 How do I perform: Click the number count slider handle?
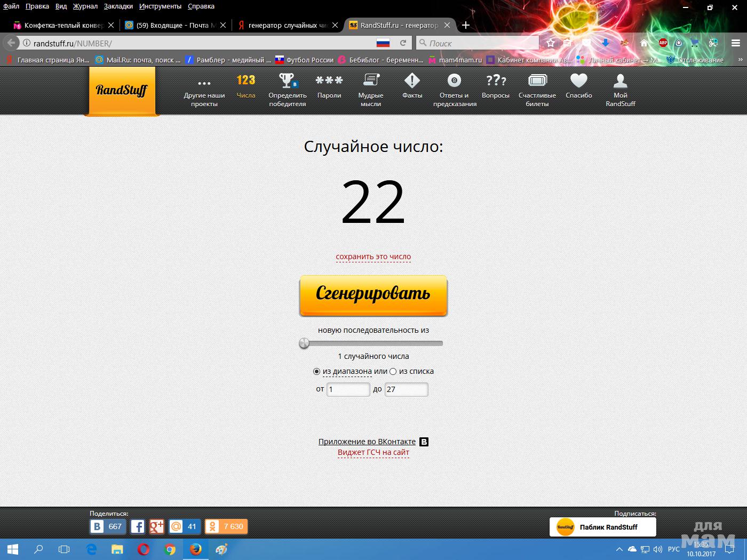pos(304,343)
